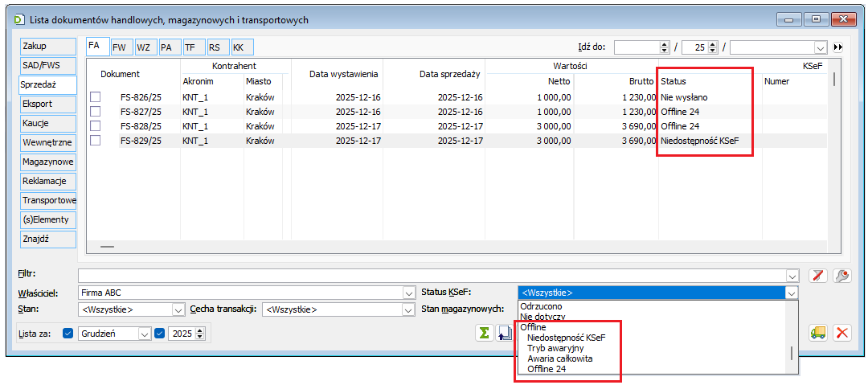Tick the checkbox for document FS-826/25
868x385 pixels.
pyautogui.click(x=96, y=97)
